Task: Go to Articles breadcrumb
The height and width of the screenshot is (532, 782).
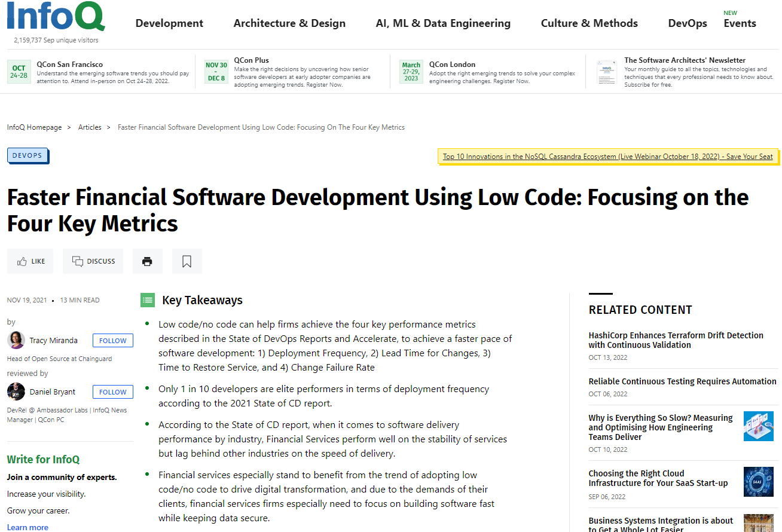Action: [90, 127]
